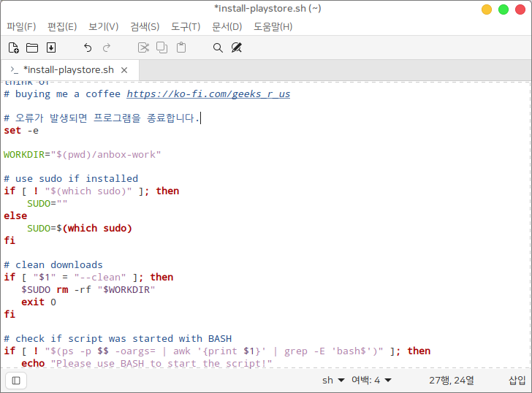Click the ko-fi.com/geeks_r_us link

pyautogui.click(x=208, y=94)
